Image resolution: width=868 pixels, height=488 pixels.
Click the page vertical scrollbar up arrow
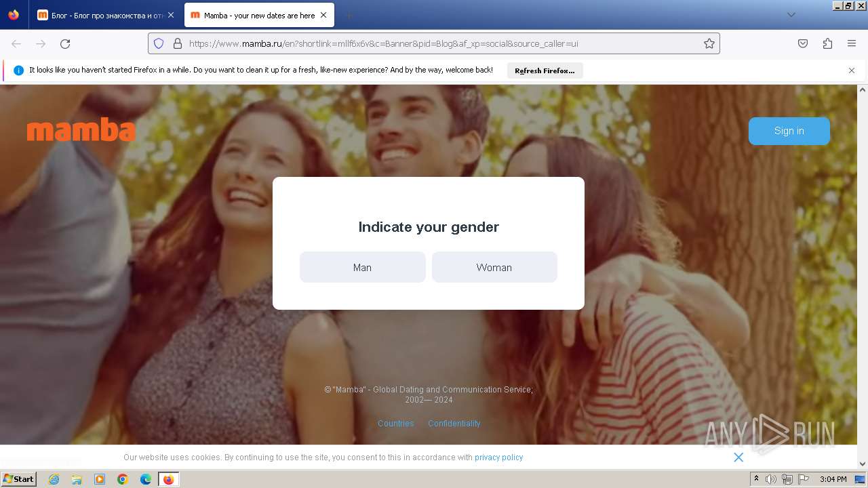(x=863, y=89)
